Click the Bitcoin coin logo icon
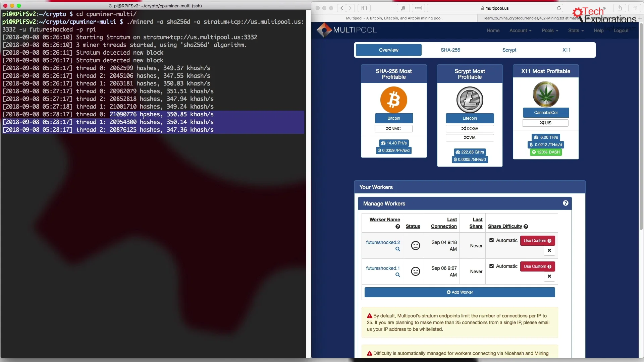 [393, 100]
